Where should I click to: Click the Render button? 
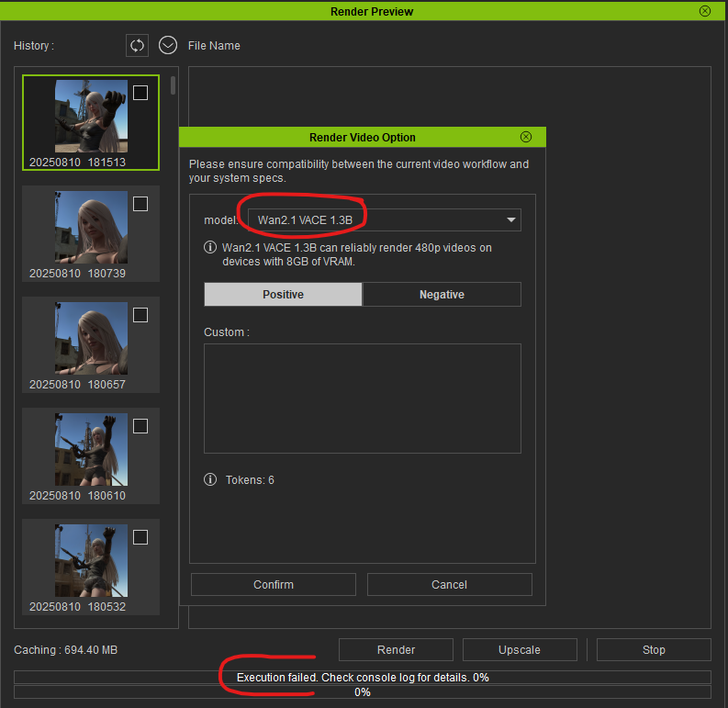click(396, 649)
